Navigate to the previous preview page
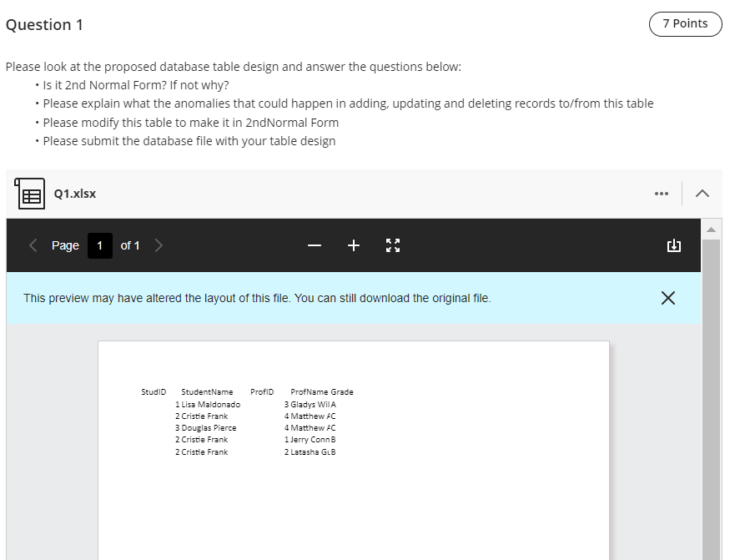Image resolution: width=740 pixels, height=560 pixels. [x=33, y=245]
